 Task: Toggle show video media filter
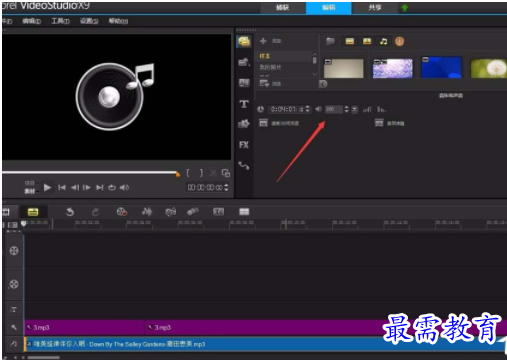(349, 41)
